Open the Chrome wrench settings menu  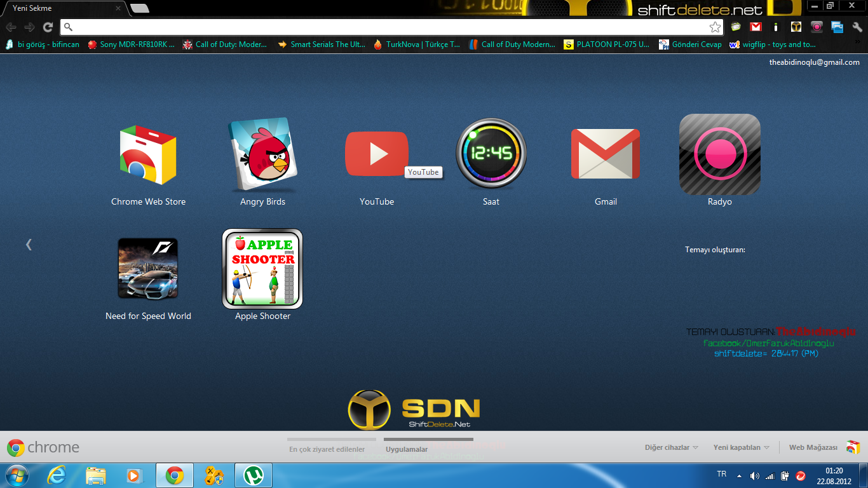pos(857,27)
